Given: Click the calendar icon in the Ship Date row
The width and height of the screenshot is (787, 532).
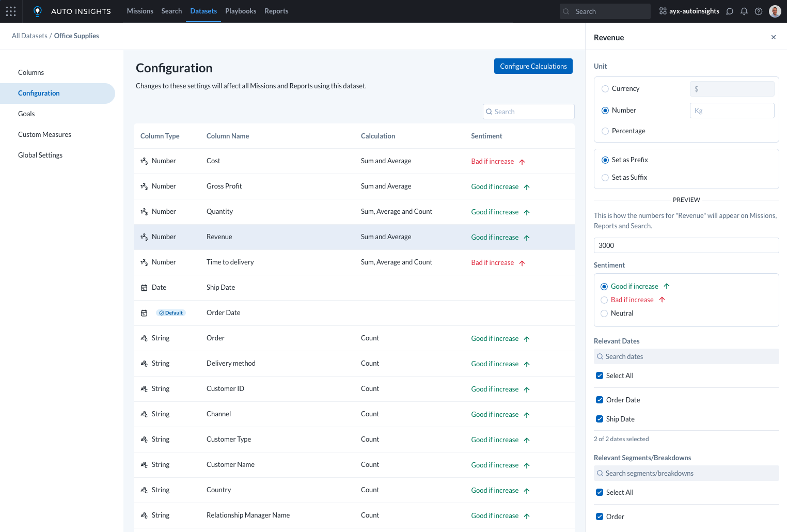Looking at the screenshot, I should point(144,288).
